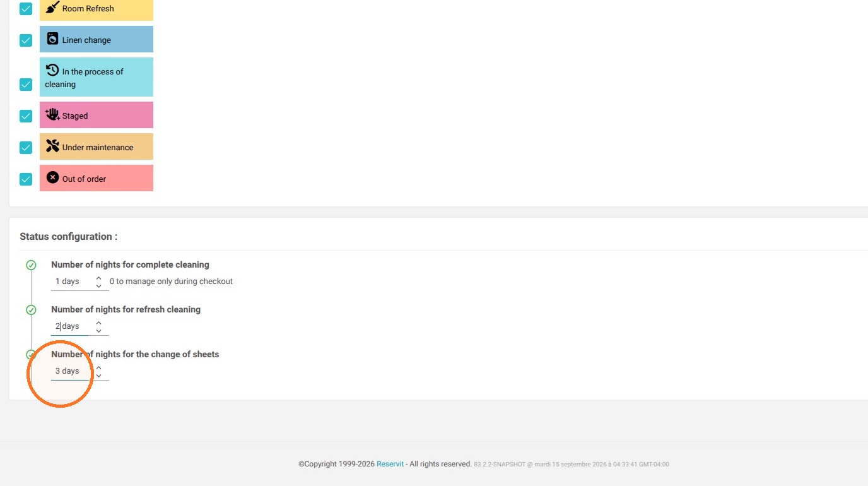
Task: Select the change of sheets days field
Action: point(71,371)
